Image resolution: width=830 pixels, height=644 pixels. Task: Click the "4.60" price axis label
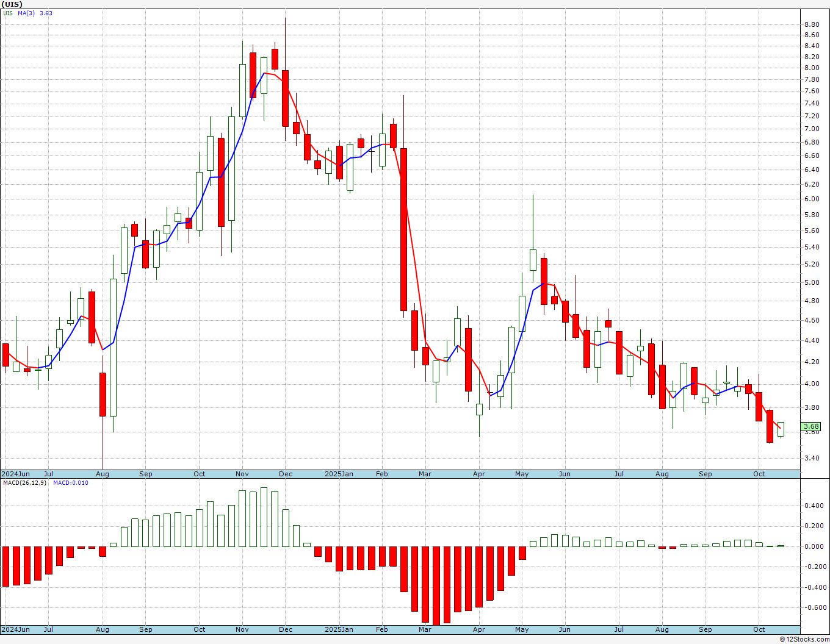[x=812, y=320]
